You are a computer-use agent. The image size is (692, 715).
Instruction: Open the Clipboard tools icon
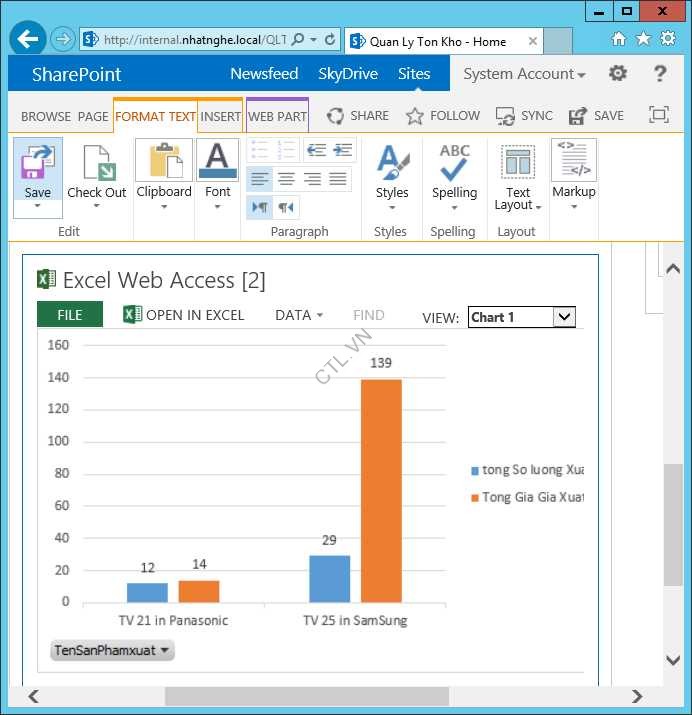coord(164,161)
